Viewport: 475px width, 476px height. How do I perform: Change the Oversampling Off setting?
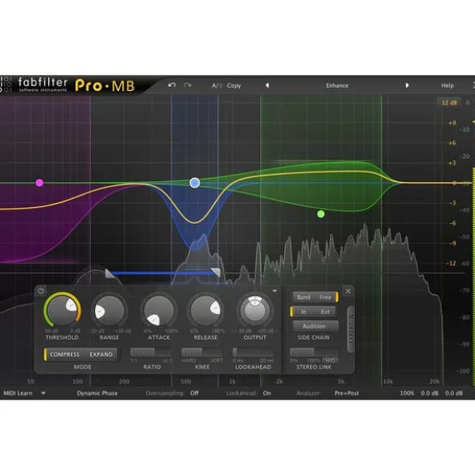(194, 393)
